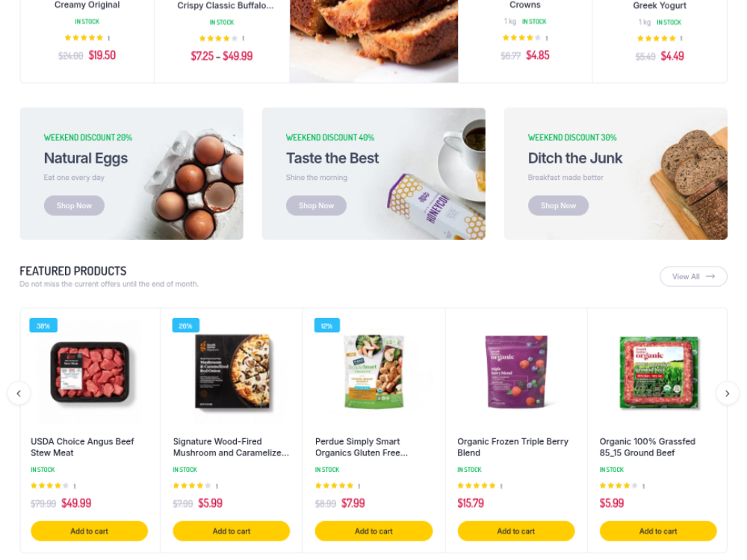Add Perdue Simply Smart Organics to cart

coord(373,531)
